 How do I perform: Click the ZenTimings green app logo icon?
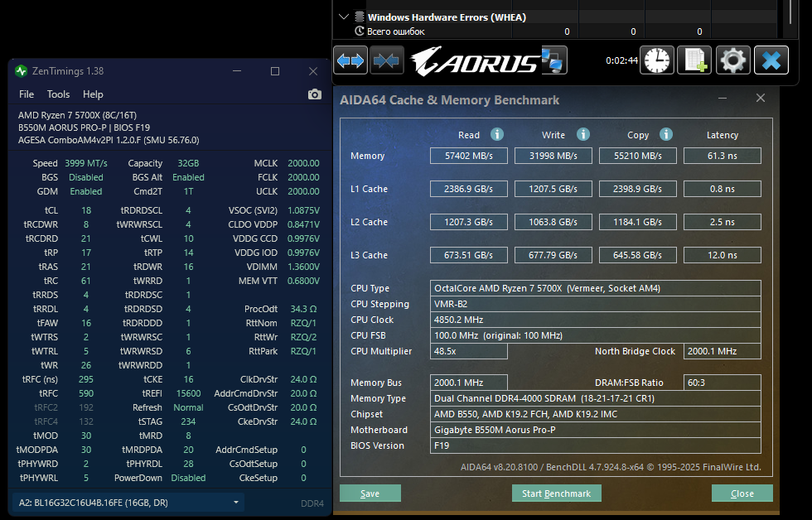(x=22, y=71)
